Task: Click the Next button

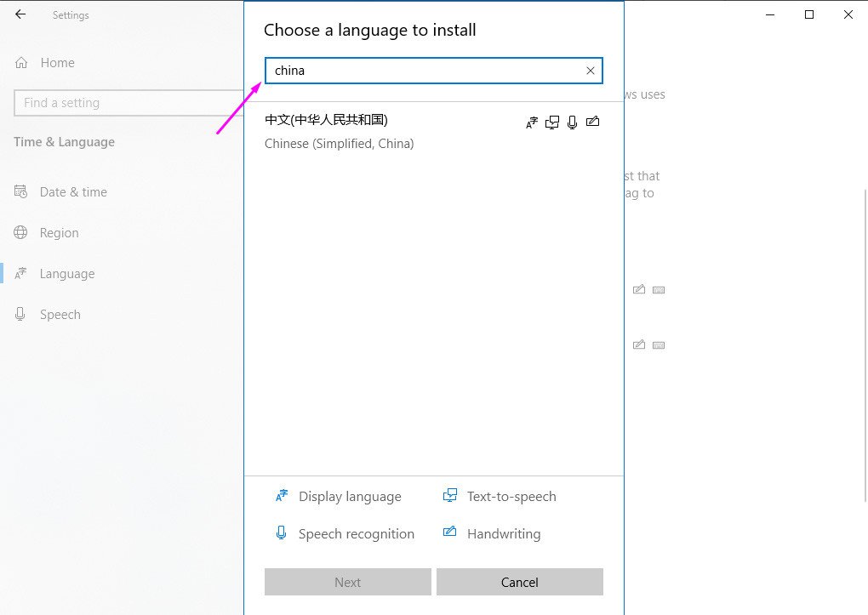Action: click(347, 582)
